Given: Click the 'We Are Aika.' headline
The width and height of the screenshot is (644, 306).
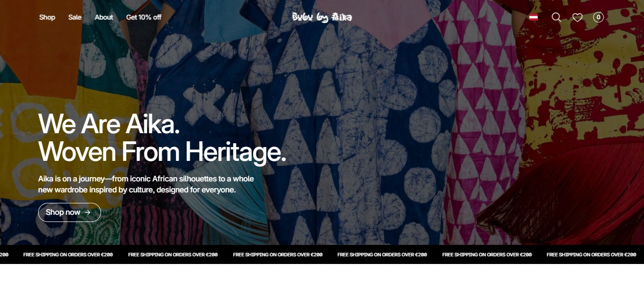Looking at the screenshot, I should (x=109, y=124).
